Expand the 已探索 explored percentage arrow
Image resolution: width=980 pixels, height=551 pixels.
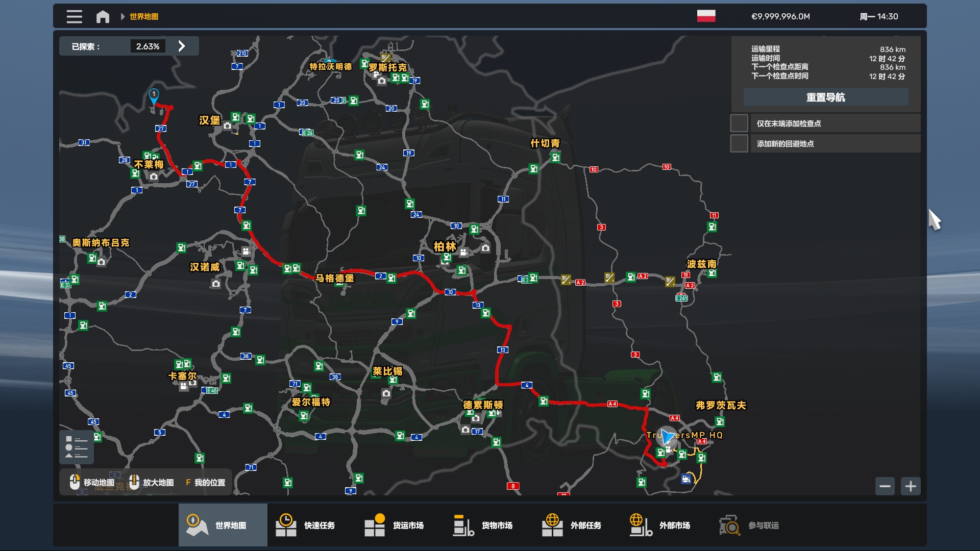[182, 46]
